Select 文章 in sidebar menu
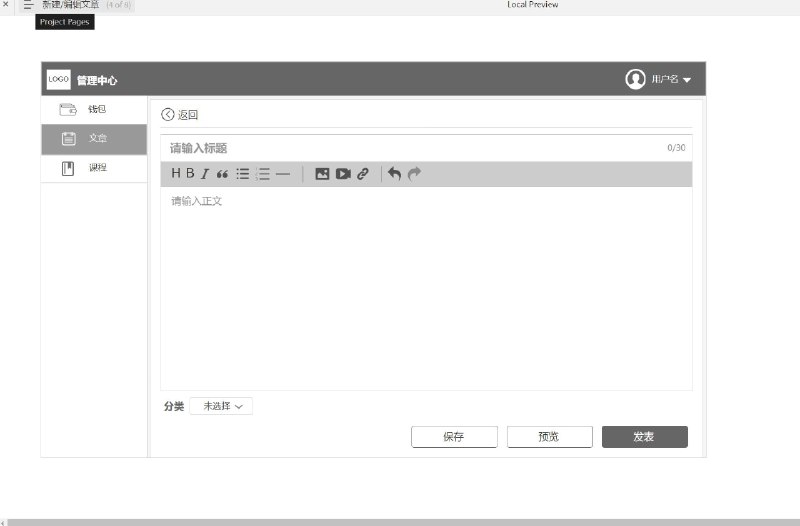Image resolution: width=800 pixels, height=526 pixels. (x=94, y=139)
